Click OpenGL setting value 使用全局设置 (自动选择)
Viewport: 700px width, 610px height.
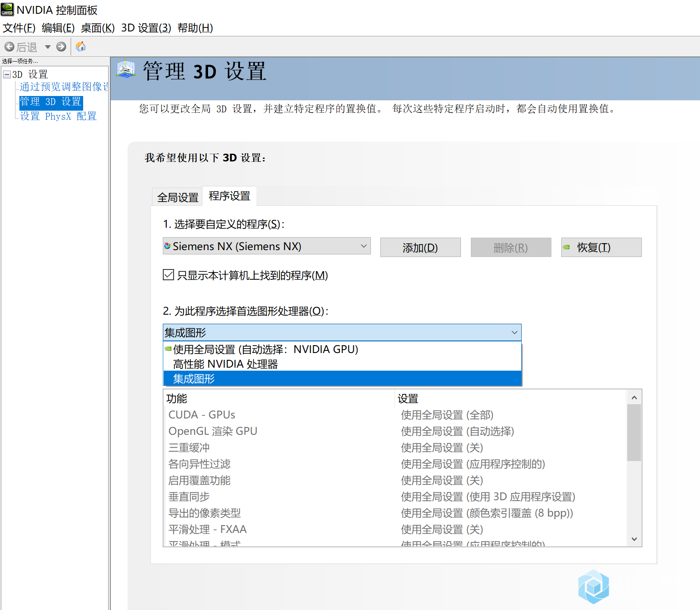457,431
